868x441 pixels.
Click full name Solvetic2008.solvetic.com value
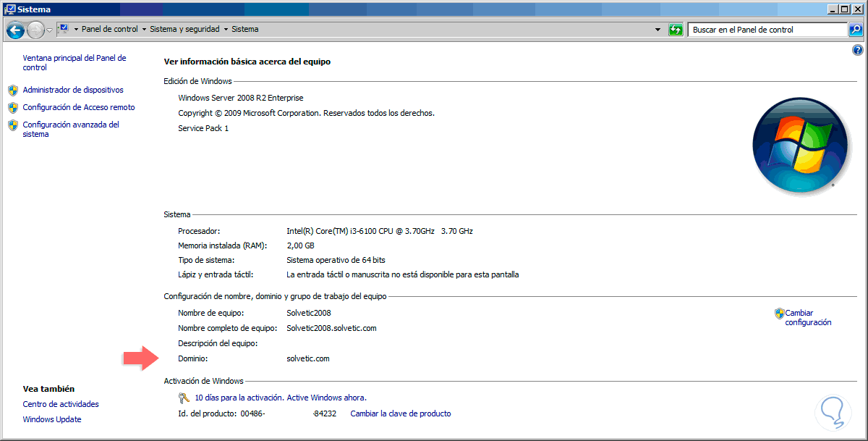[331, 328]
